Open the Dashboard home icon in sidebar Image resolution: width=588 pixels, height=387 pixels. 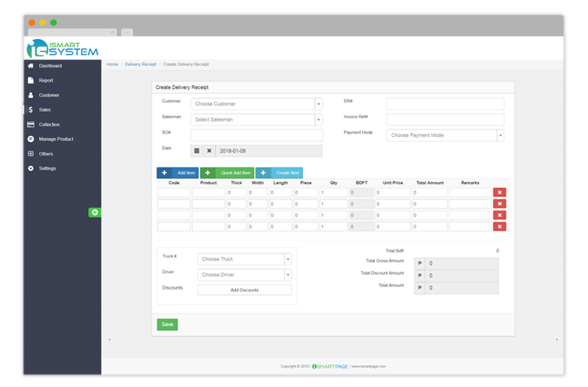click(x=31, y=65)
